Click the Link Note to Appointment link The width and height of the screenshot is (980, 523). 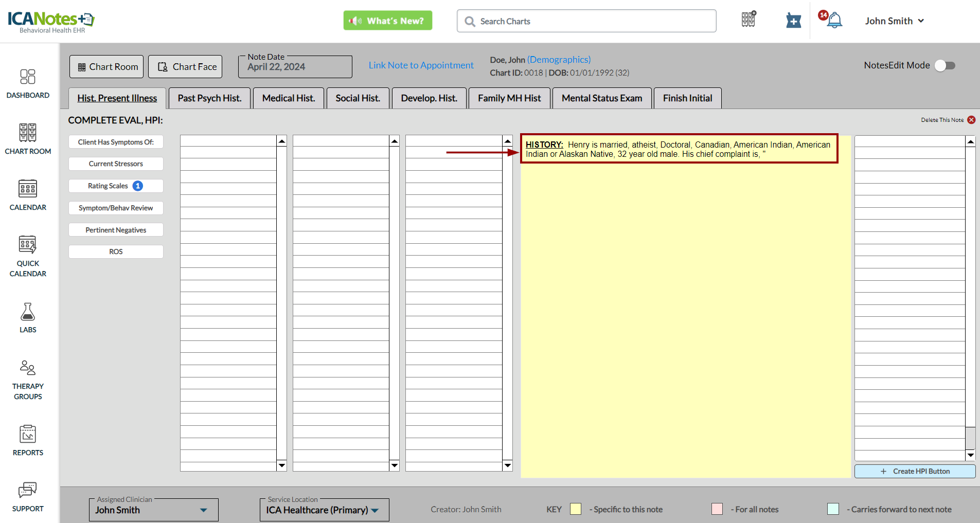421,65
